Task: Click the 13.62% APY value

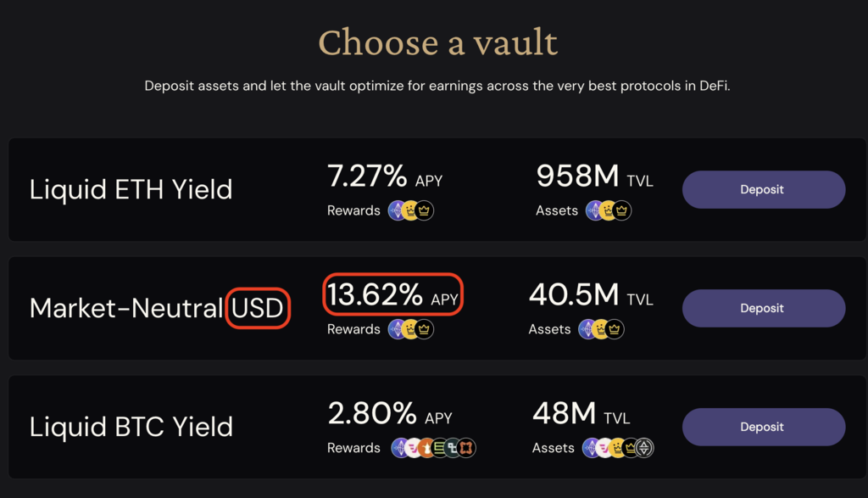Action: click(x=376, y=294)
